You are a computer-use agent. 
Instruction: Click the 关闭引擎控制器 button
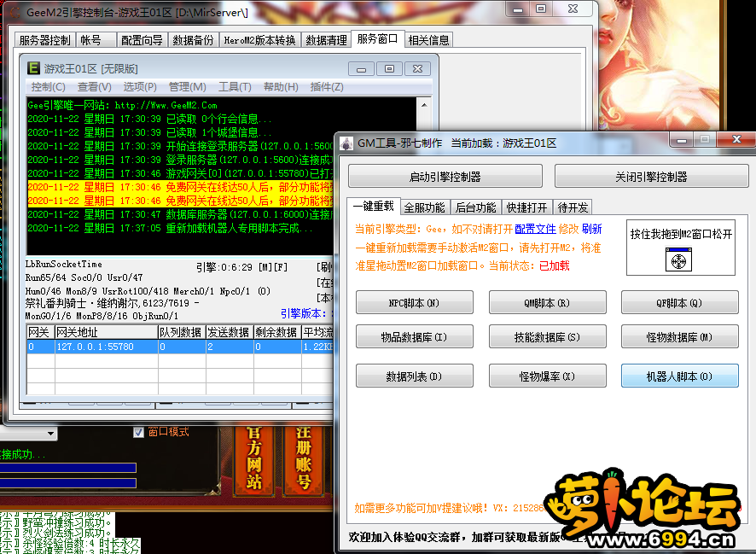pyautogui.click(x=651, y=177)
